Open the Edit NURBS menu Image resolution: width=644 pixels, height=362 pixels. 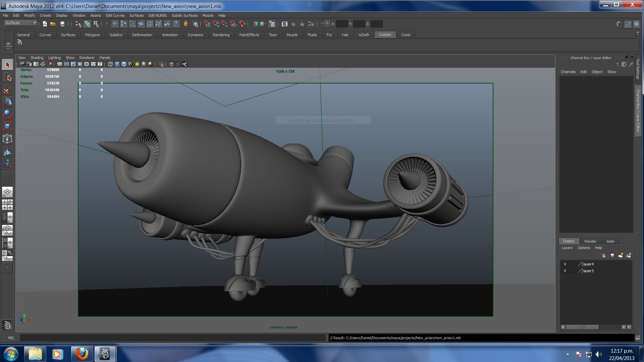(x=157, y=15)
